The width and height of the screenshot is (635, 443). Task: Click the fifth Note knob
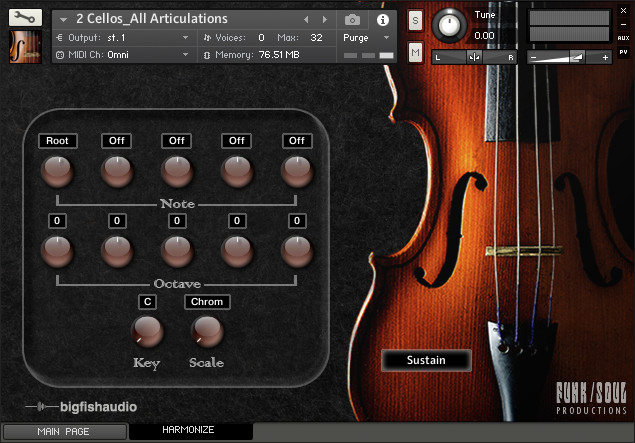tap(297, 172)
